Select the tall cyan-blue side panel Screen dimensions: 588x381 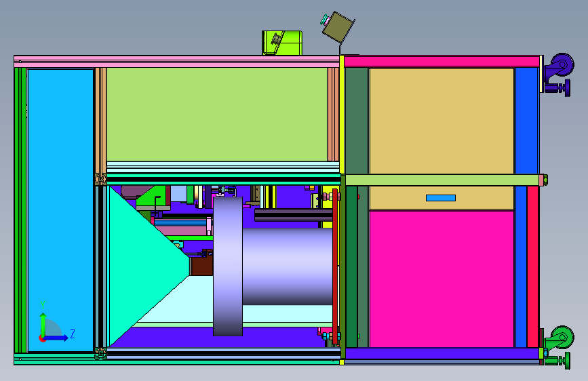[60, 210]
